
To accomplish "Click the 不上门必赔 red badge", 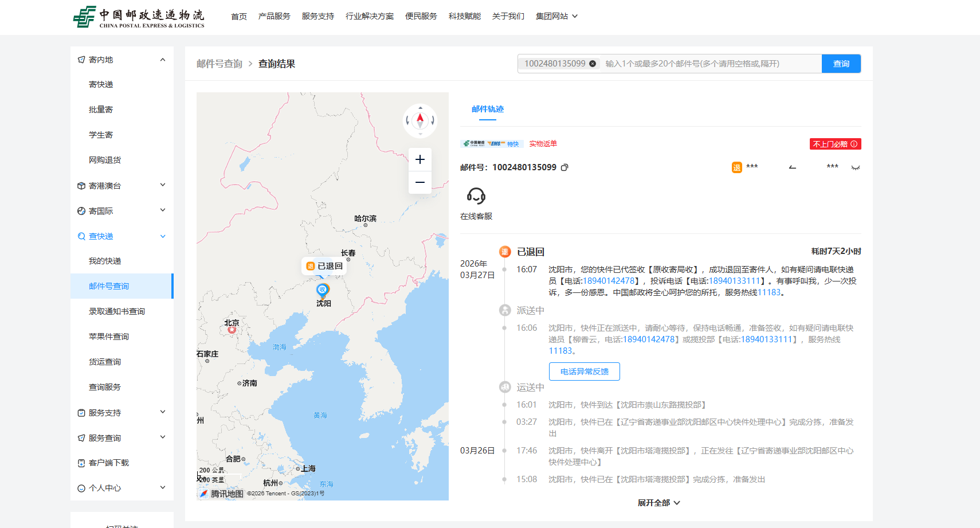I will pos(835,144).
